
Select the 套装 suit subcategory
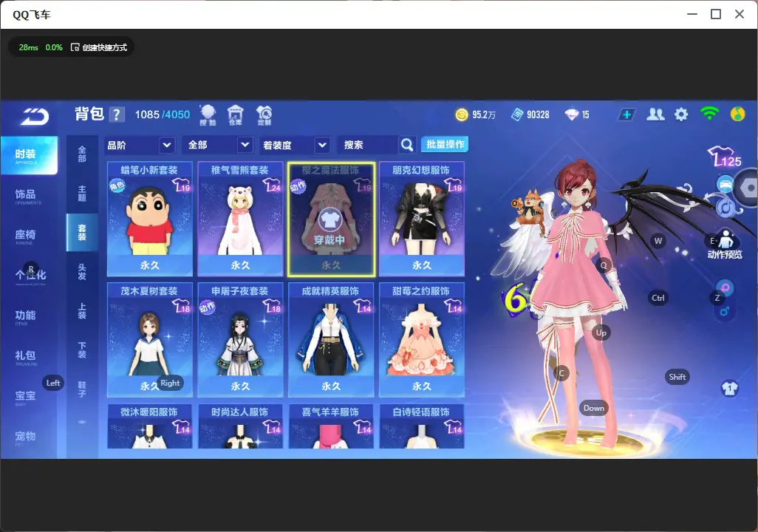tap(82, 232)
